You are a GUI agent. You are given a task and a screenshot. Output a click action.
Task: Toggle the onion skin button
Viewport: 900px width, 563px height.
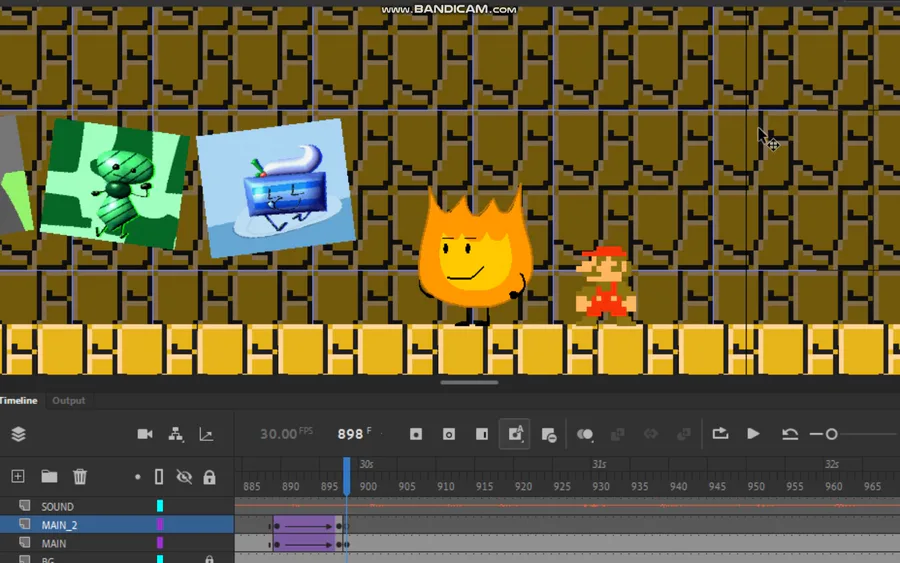[x=585, y=434]
